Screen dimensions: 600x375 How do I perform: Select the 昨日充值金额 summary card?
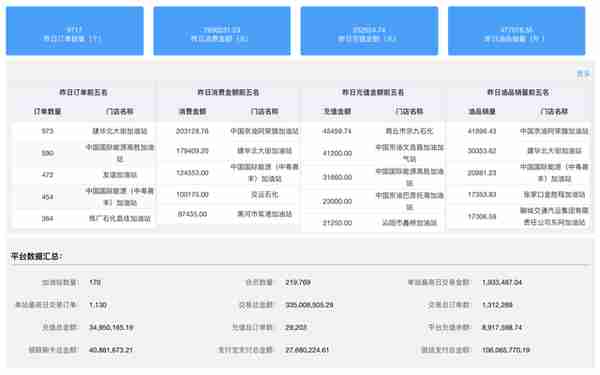pos(369,31)
